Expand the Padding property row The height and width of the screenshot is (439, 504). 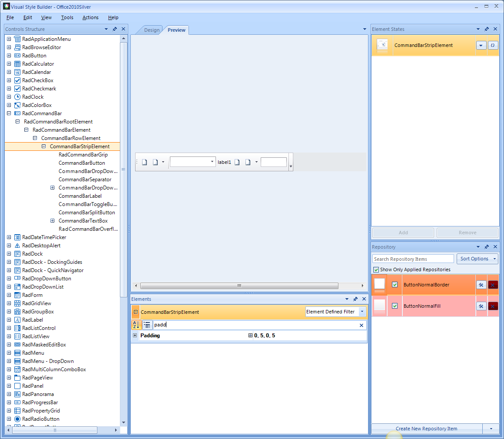135,336
